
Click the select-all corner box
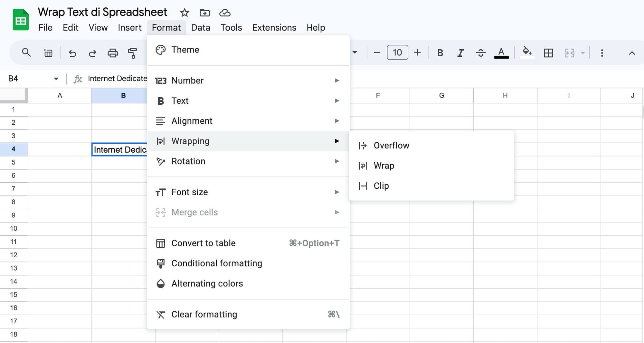click(13, 95)
